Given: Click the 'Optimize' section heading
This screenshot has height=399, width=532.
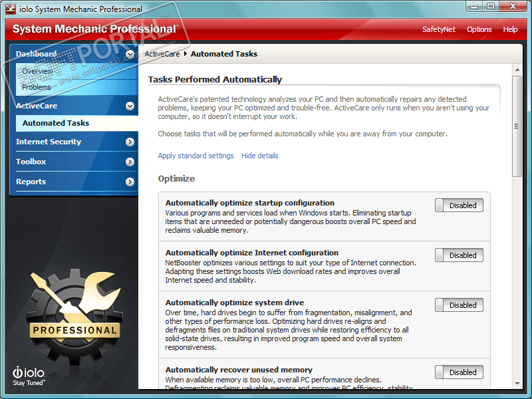Looking at the screenshot, I should 176,179.
